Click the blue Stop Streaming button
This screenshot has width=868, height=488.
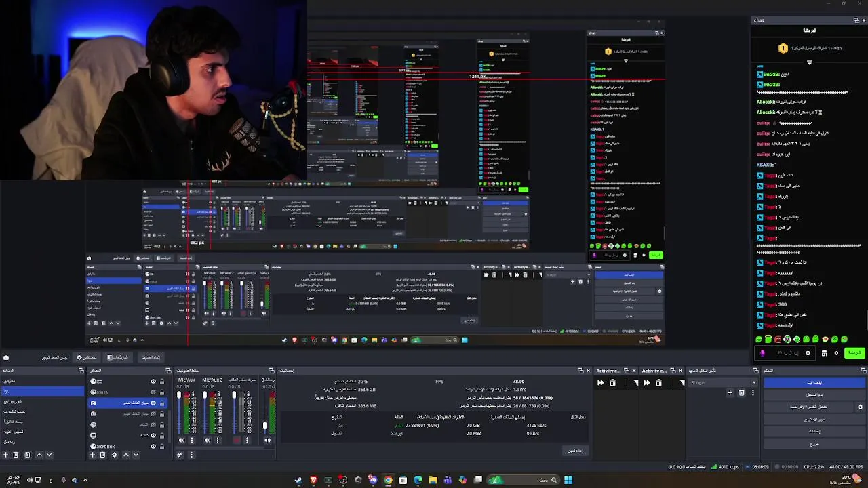814,382
